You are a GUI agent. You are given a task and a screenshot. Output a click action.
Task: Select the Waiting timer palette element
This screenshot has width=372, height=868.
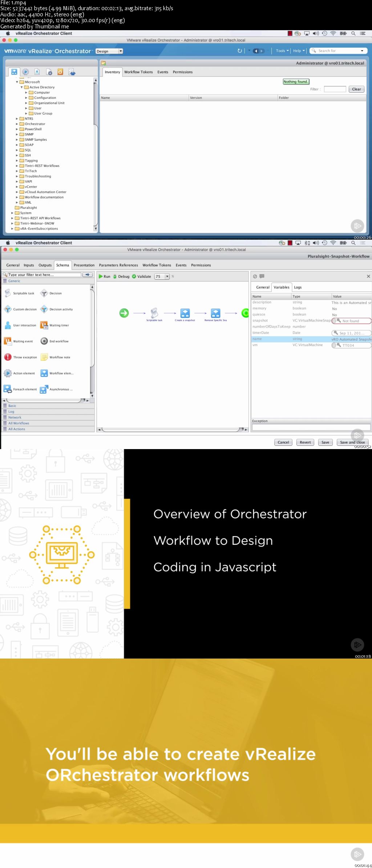[x=55, y=325]
